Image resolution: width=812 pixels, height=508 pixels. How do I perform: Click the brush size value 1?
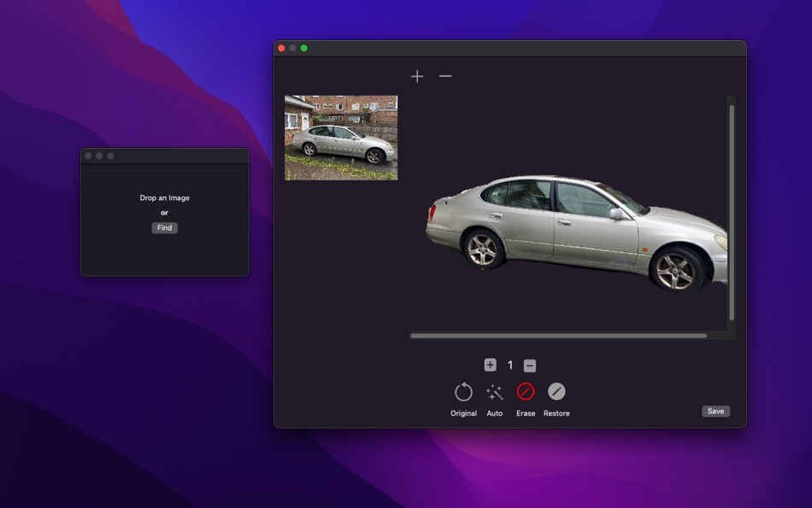point(510,365)
